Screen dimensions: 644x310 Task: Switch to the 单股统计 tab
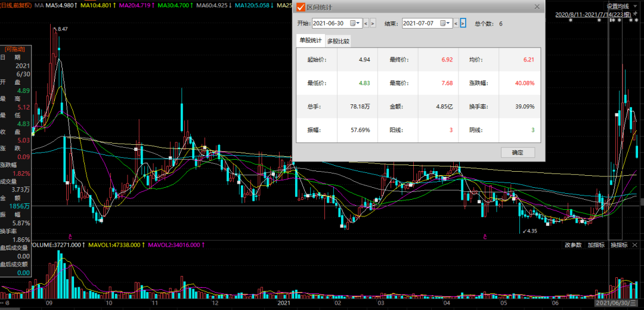[311, 40]
